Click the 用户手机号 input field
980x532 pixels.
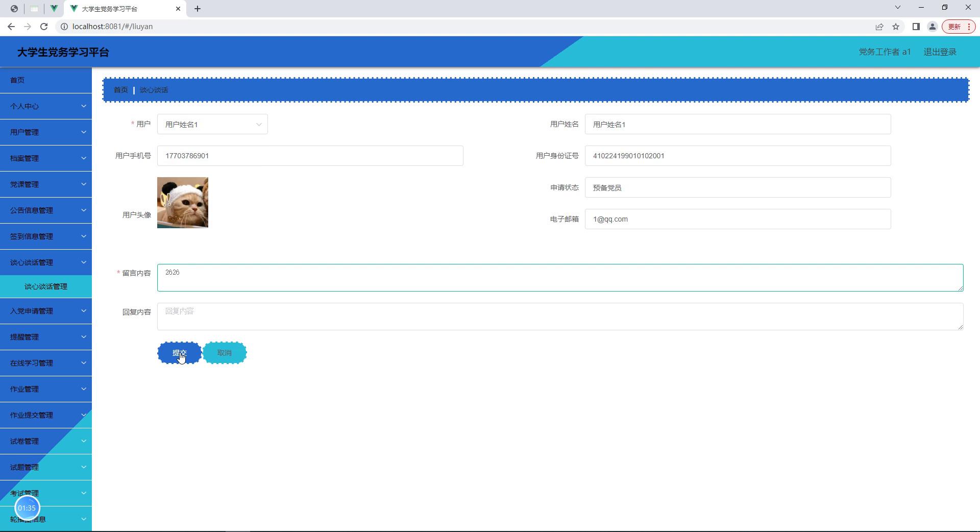point(310,156)
